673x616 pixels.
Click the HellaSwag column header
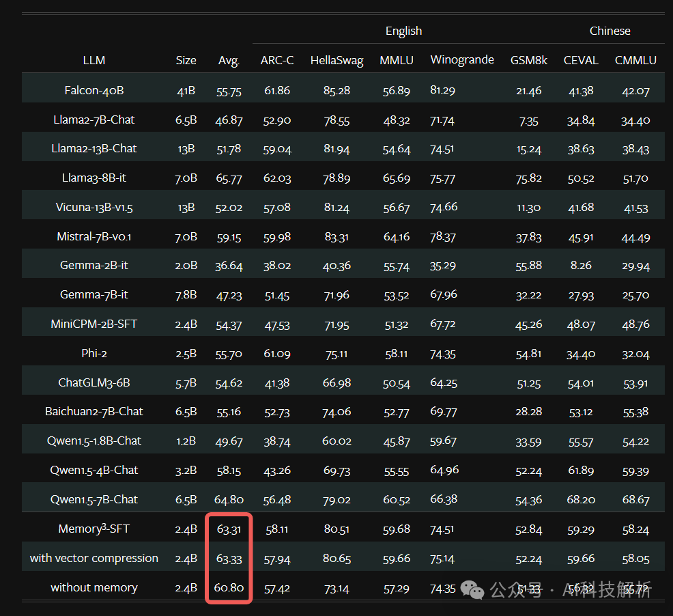[x=337, y=61]
